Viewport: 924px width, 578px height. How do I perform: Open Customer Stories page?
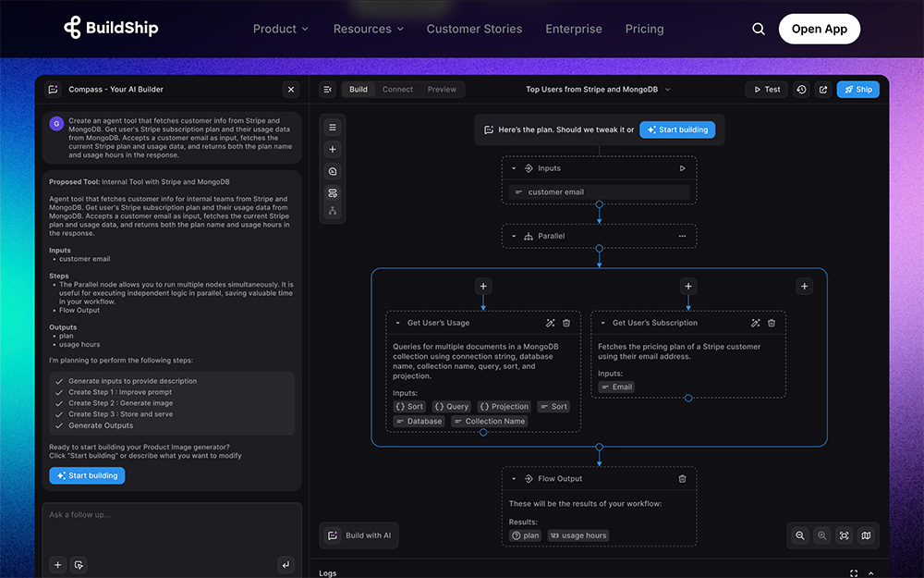tap(474, 29)
